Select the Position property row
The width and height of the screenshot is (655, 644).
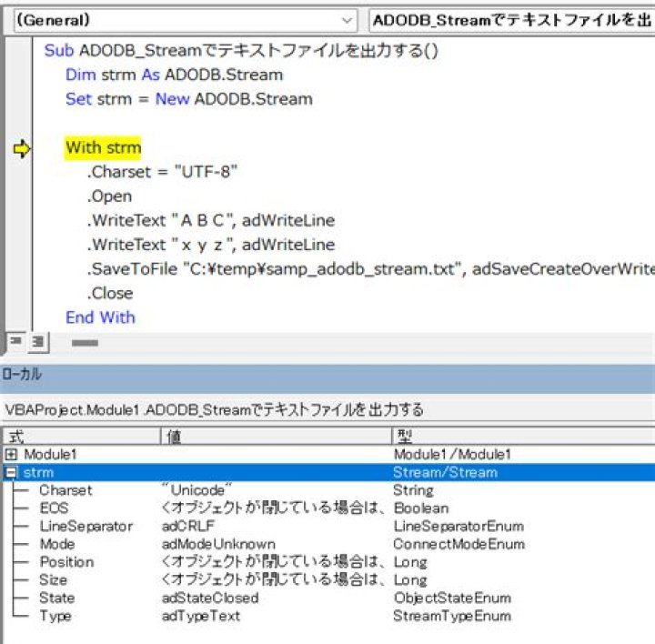coord(328,562)
